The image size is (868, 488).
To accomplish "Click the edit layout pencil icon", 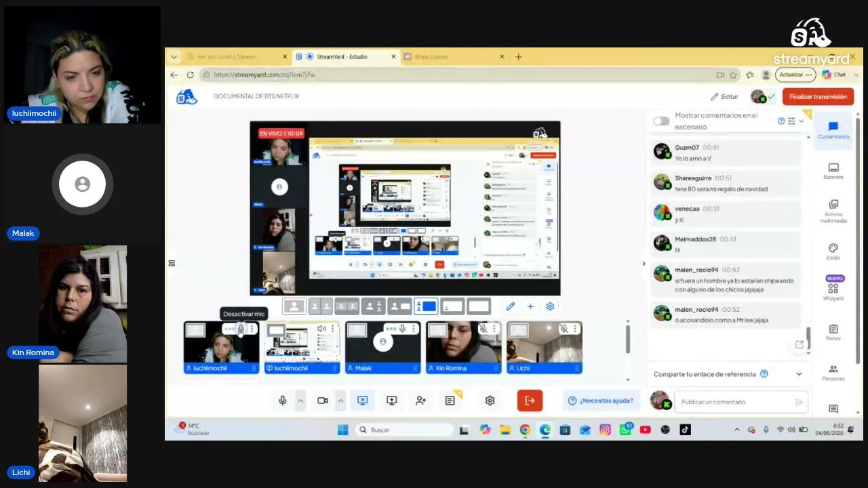I will pyautogui.click(x=511, y=306).
